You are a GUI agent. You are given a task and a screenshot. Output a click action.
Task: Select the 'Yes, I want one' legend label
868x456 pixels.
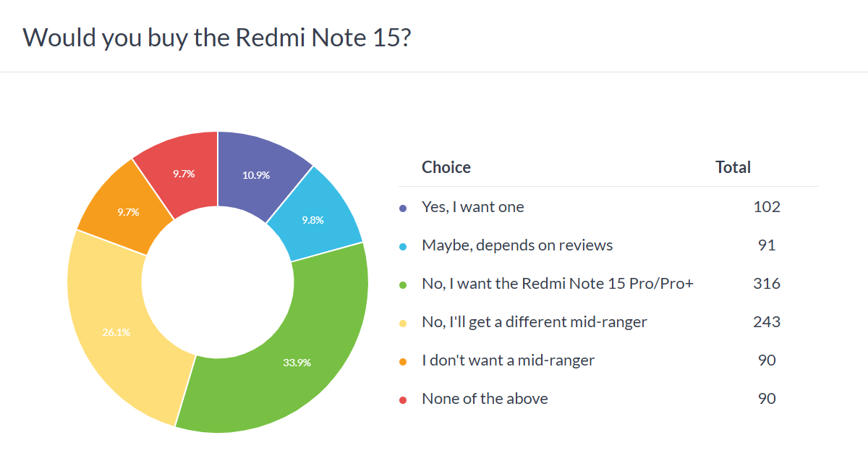coord(473,207)
